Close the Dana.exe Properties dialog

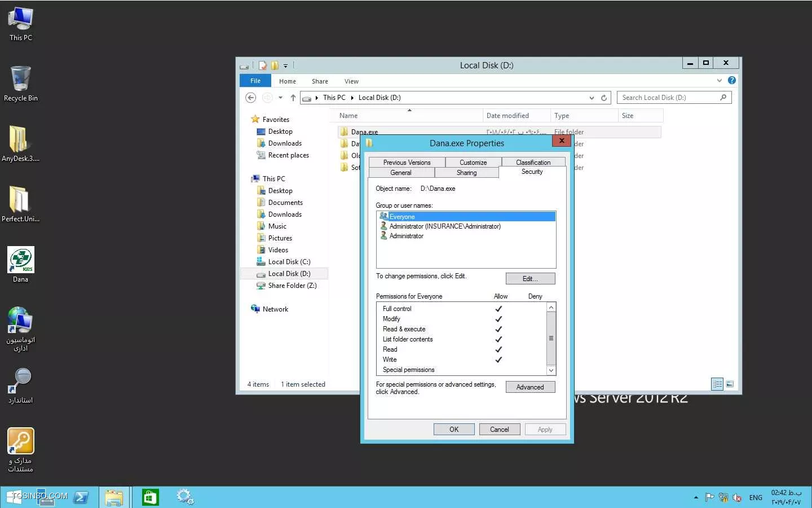pyautogui.click(x=562, y=141)
